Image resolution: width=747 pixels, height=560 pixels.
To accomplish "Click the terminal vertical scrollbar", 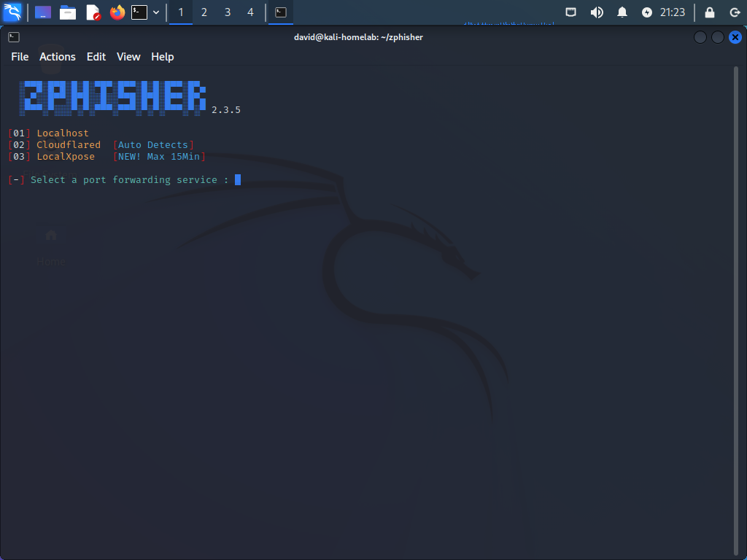I will (736, 311).
